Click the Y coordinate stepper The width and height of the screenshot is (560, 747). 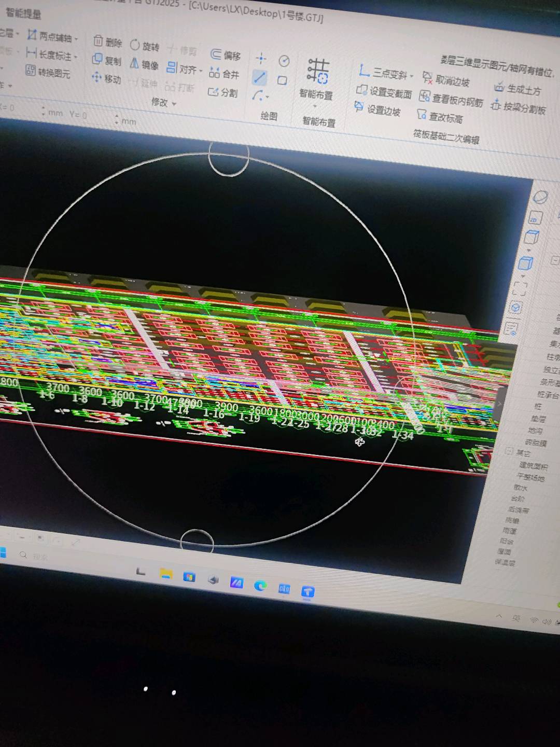click(117, 119)
